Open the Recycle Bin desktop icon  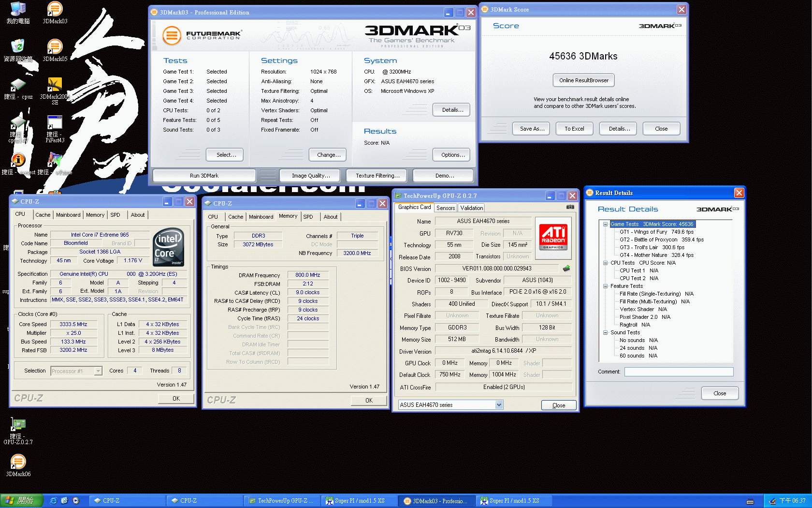[x=18, y=50]
